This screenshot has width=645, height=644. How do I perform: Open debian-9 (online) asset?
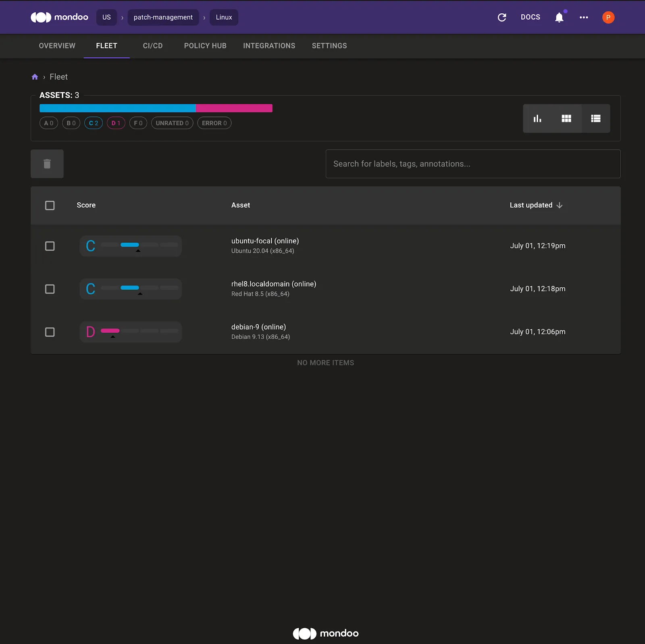tap(258, 327)
